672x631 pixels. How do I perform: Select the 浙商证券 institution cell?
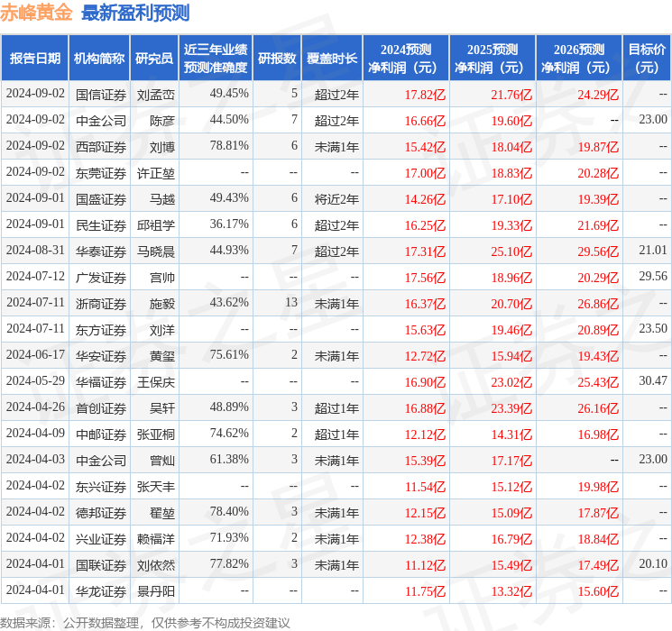click(101, 304)
